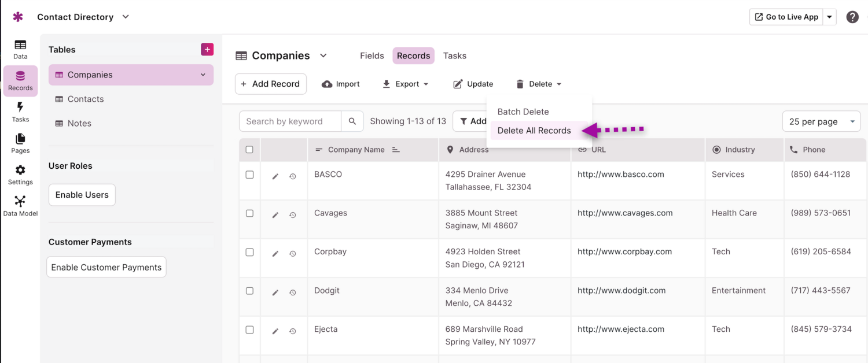The image size is (868, 363).
Task: View history for the Cavages record
Action: [x=293, y=215]
